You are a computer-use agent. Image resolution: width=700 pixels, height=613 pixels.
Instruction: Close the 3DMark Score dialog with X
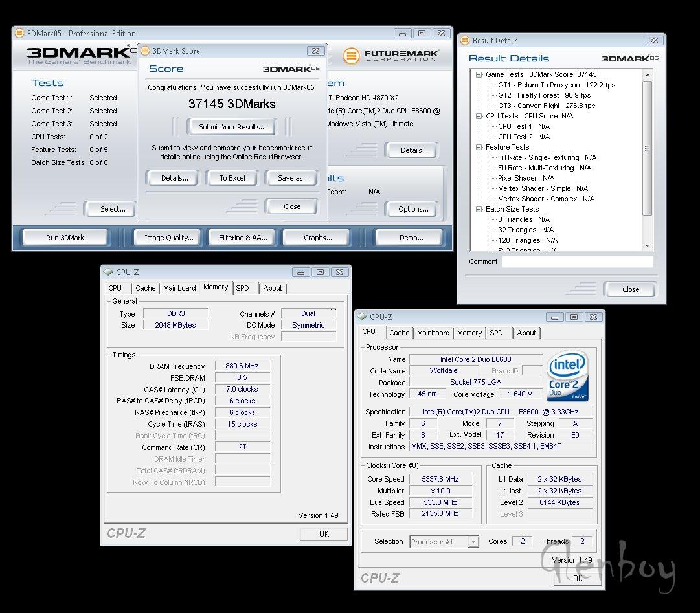(x=315, y=50)
